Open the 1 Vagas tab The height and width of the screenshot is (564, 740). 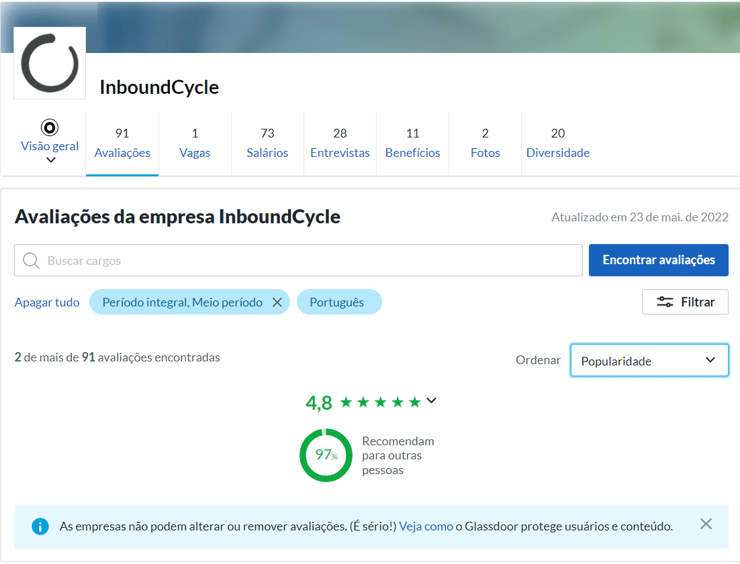[195, 143]
